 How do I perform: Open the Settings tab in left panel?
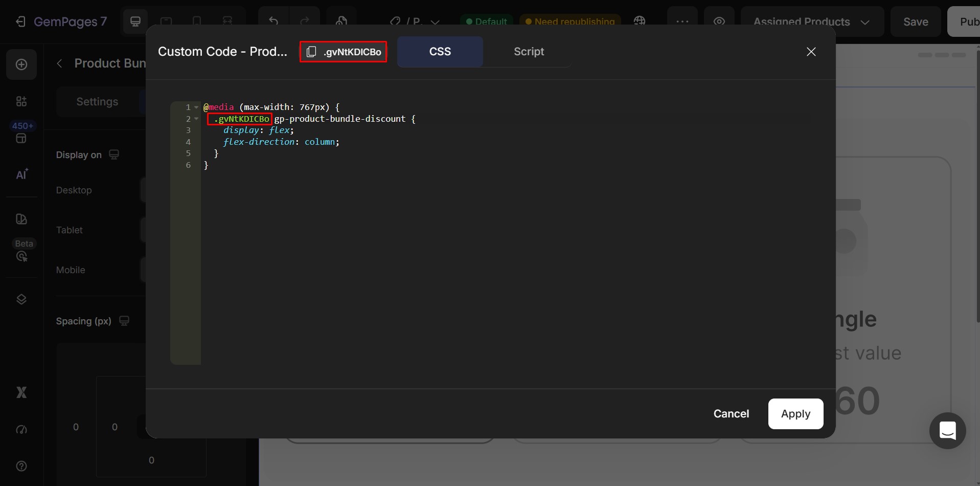97,102
